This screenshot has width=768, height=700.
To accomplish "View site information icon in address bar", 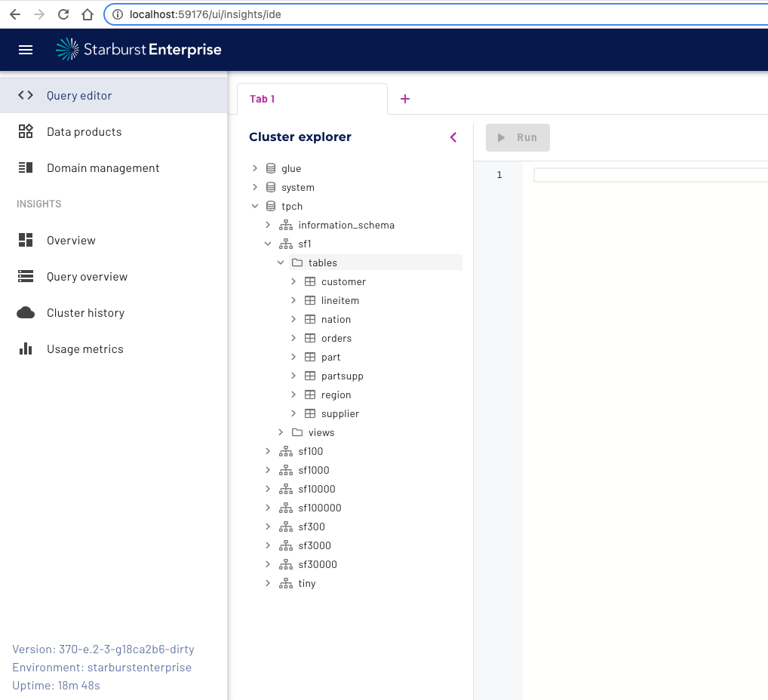I will tap(118, 14).
